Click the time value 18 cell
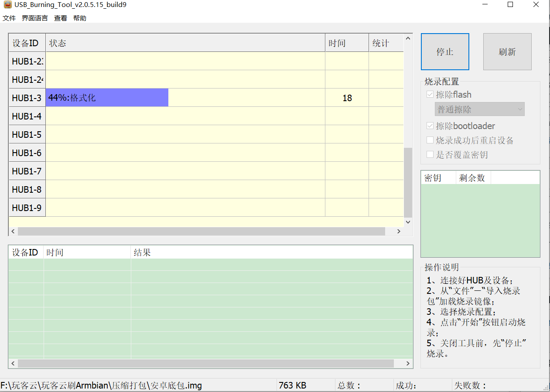550x392 pixels. [x=347, y=98]
